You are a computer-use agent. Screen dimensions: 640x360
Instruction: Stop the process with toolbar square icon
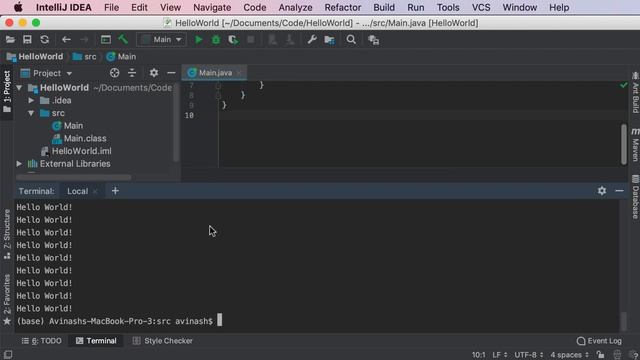(251, 40)
